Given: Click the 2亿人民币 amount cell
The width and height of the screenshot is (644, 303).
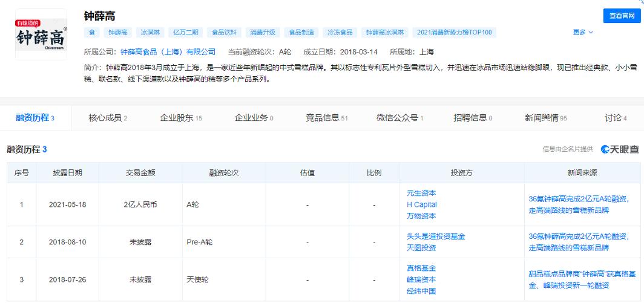Looking at the screenshot, I should click(x=140, y=204).
